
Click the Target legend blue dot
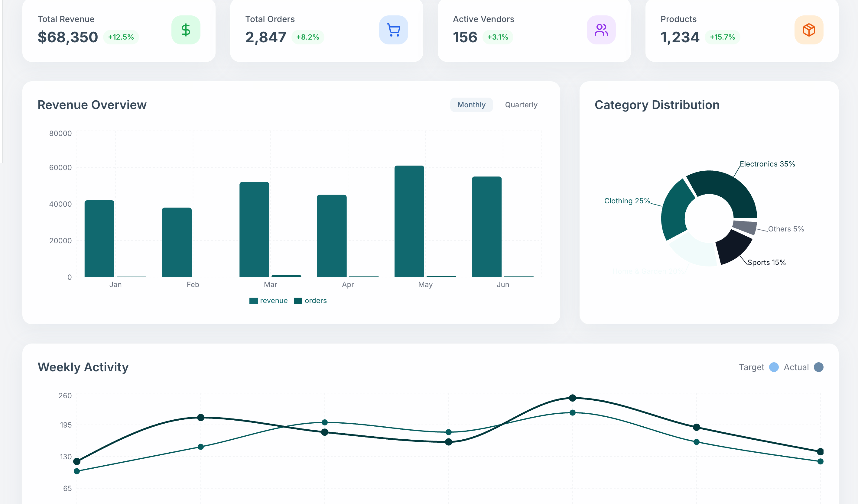[774, 367]
